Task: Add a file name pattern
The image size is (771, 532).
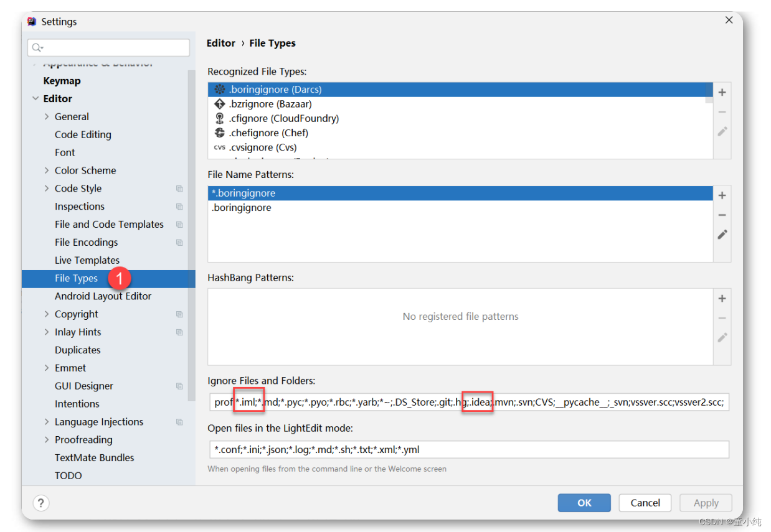Action: (x=722, y=195)
